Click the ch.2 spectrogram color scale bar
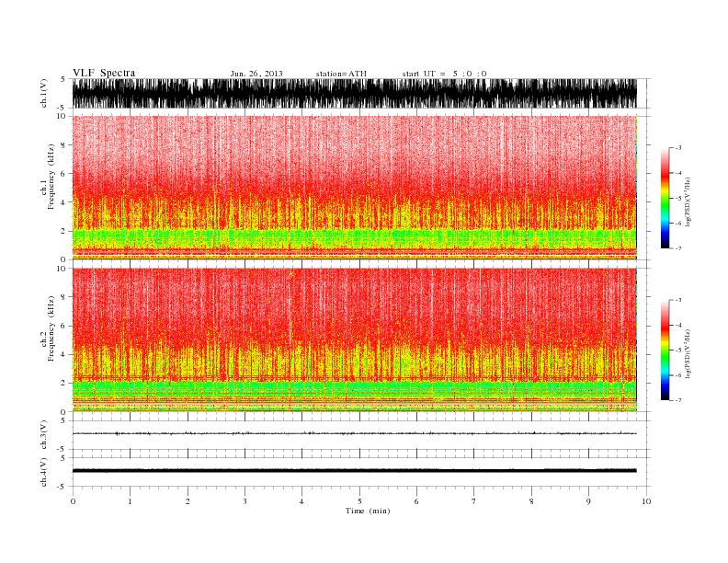 tap(665, 350)
